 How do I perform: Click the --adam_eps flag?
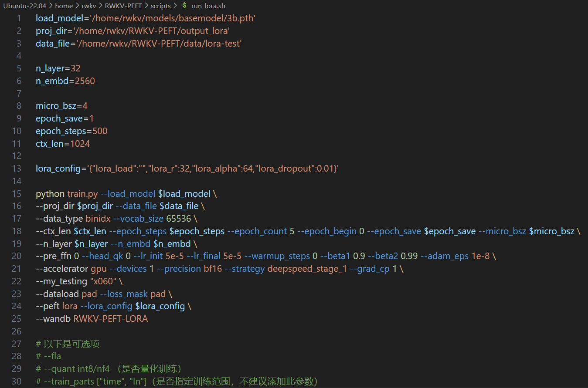[x=444, y=256]
